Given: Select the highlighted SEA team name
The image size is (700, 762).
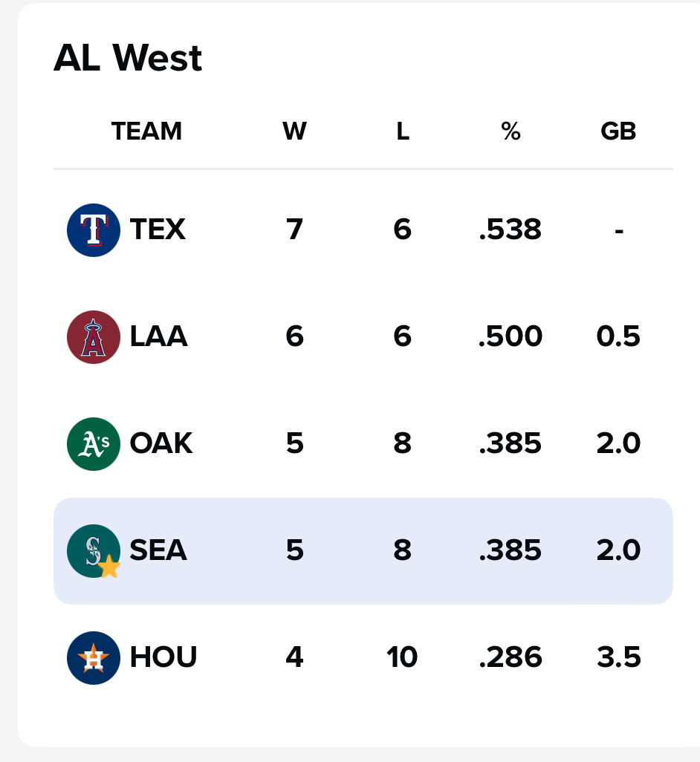Looking at the screenshot, I should tap(158, 550).
